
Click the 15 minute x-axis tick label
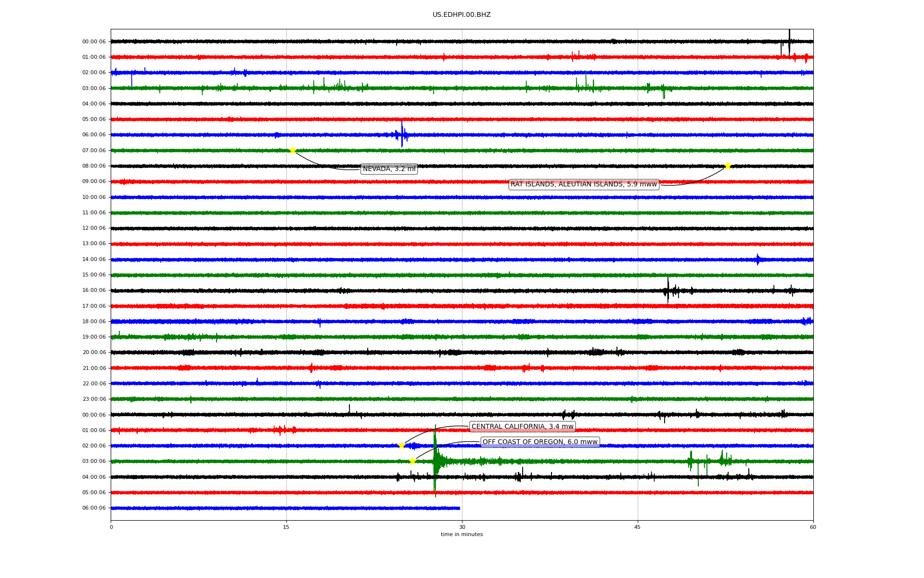click(x=286, y=527)
